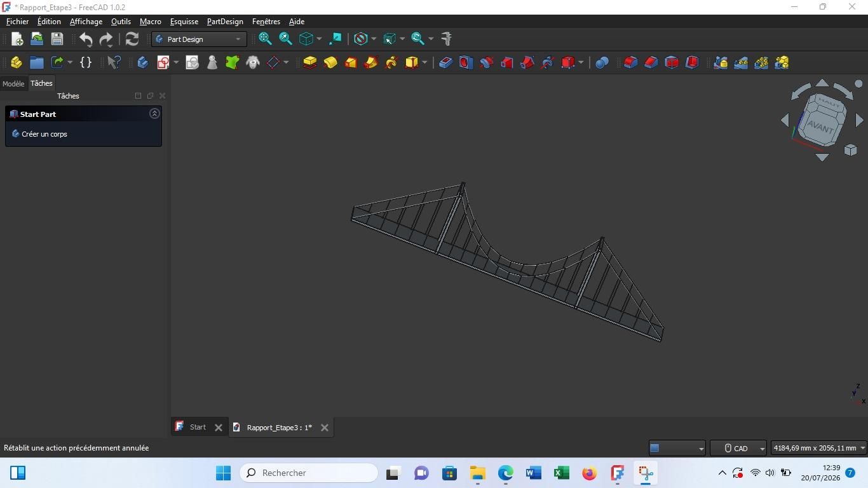This screenshot has width=868, height=488.
Task: Apply the Fillet tool
Action: [x=630, y=62]
